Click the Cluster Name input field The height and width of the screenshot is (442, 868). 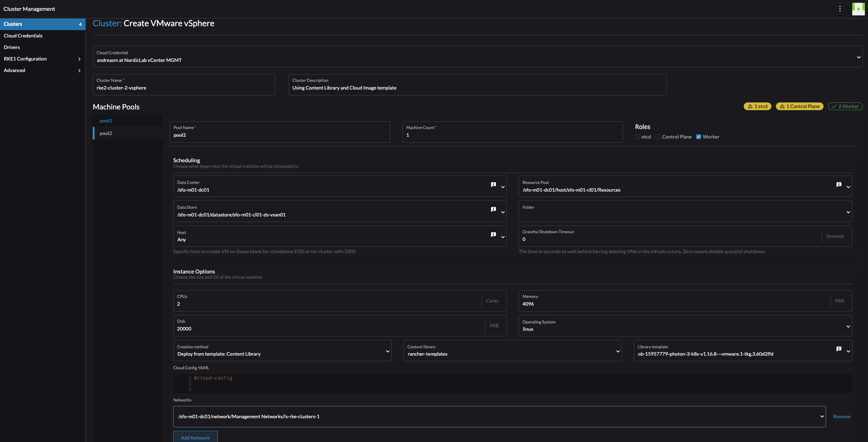click(x=184, y=85)
